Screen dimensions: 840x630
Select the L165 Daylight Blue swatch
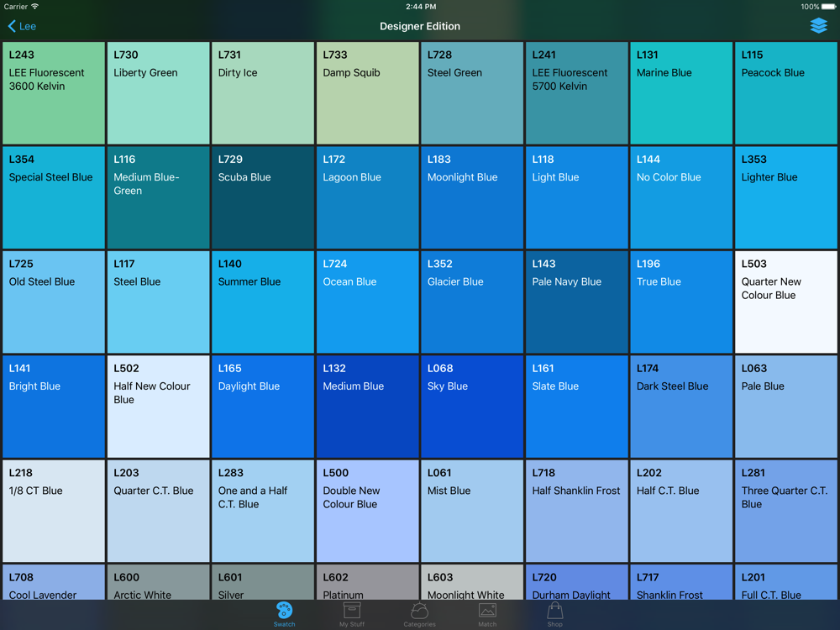[x=262, y=406]
